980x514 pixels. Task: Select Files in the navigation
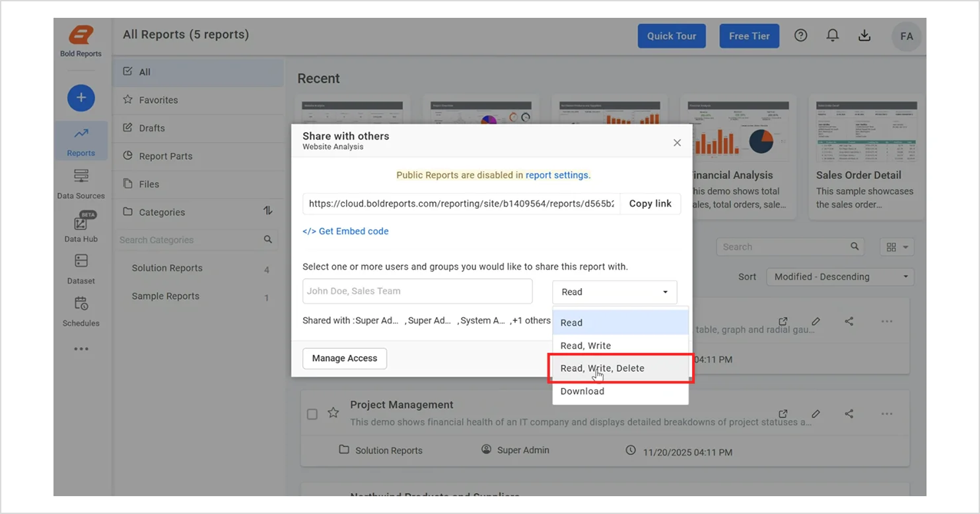coord(198,184)
